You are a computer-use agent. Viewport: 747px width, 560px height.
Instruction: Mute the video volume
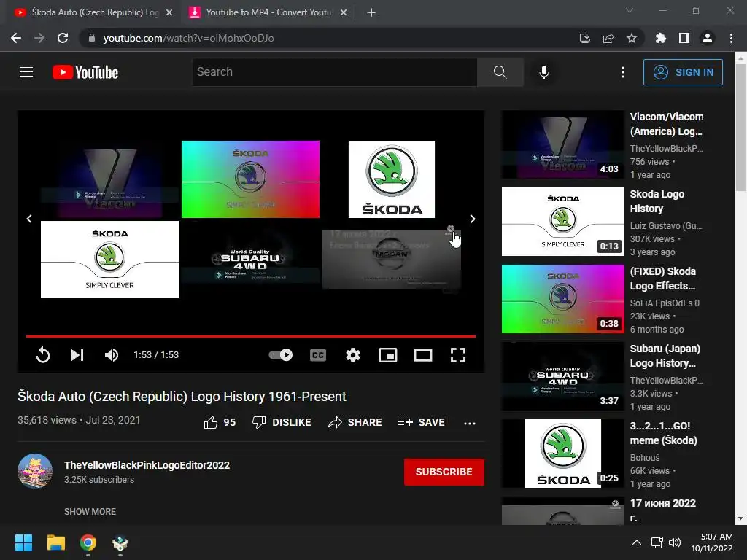point(111,355)
